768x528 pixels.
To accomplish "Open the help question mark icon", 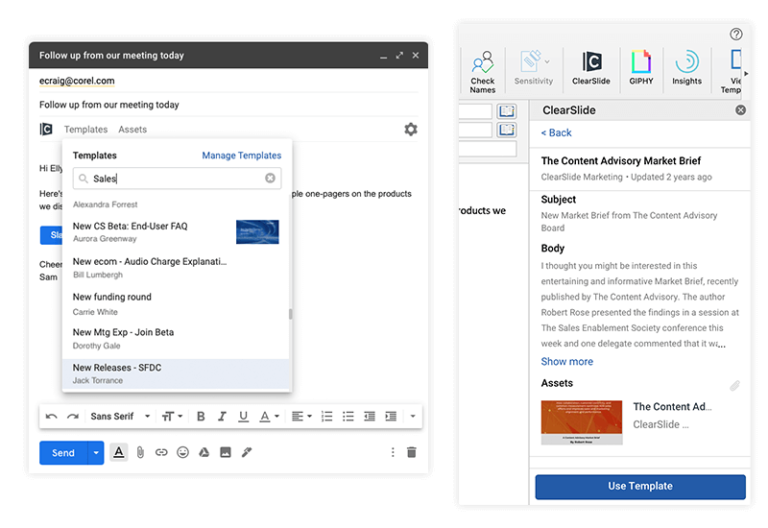I will pos(736,34).
